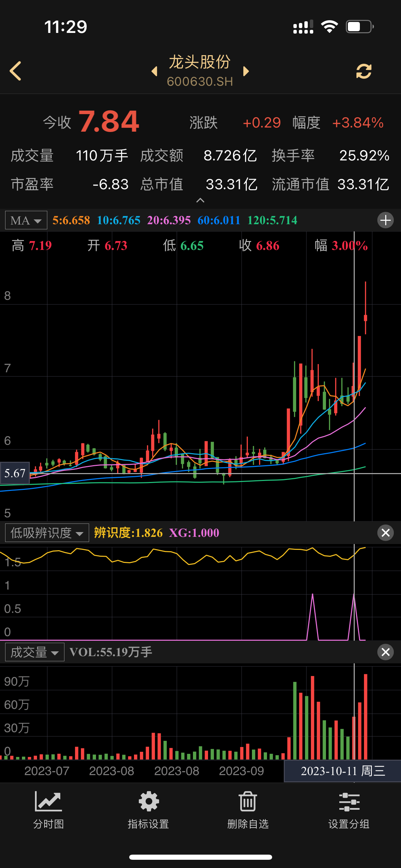Open the 低吸辨识度 indicator dropdown
The width and height of the screenshot is (401, 868).
47,533
